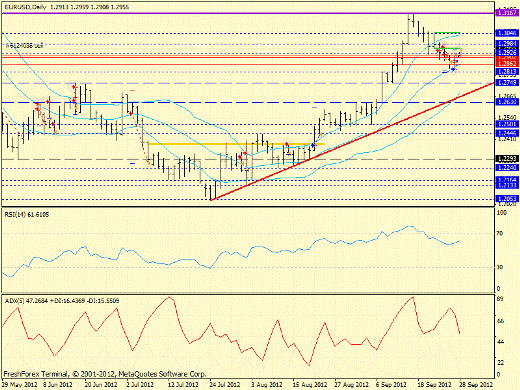
Task: Select the yellow horizontal line on chart
Action: coord(236,144)
